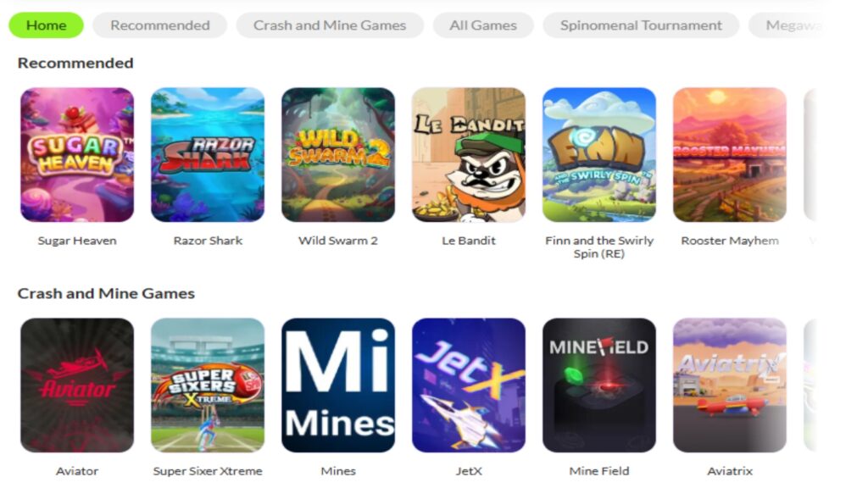Select the Le Bandit game icon
The height and width of the screenshot is (488, 868).
click(469, 155)
